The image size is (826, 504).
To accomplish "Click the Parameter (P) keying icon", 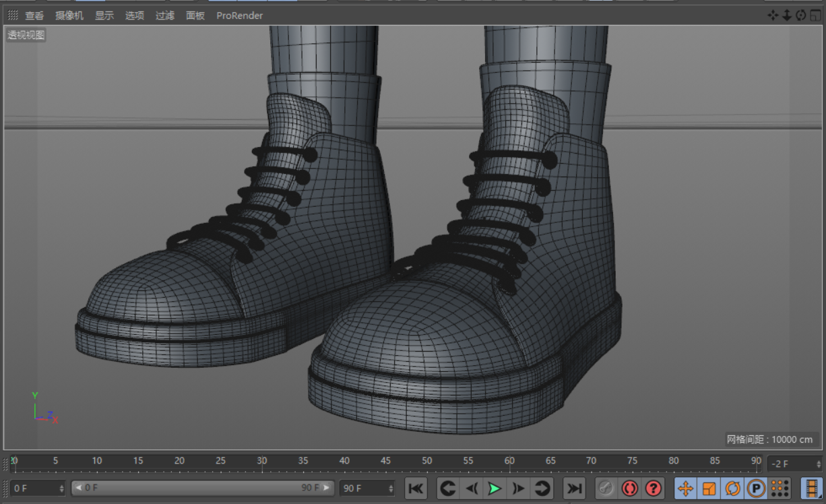I will [756, 488].
